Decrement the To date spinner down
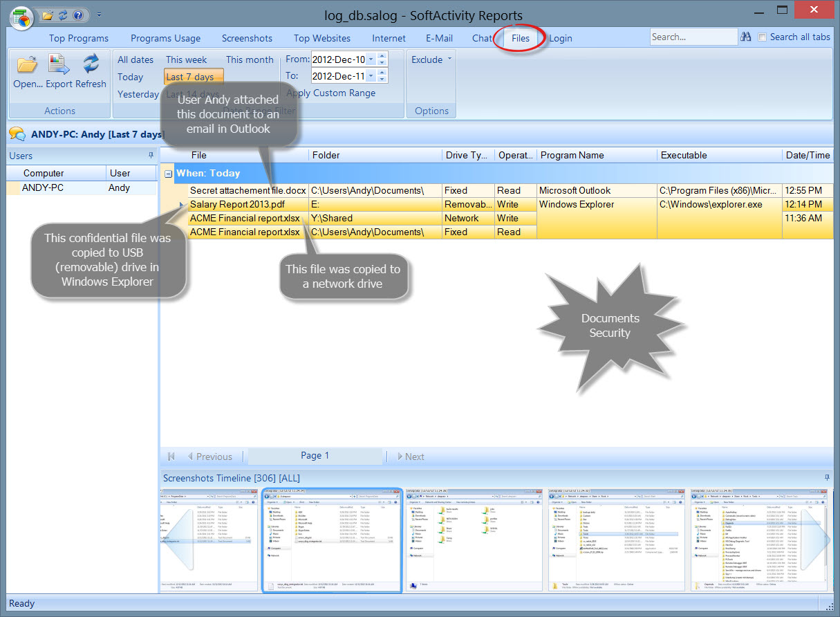Screen dimensions: 840x617 382,80
